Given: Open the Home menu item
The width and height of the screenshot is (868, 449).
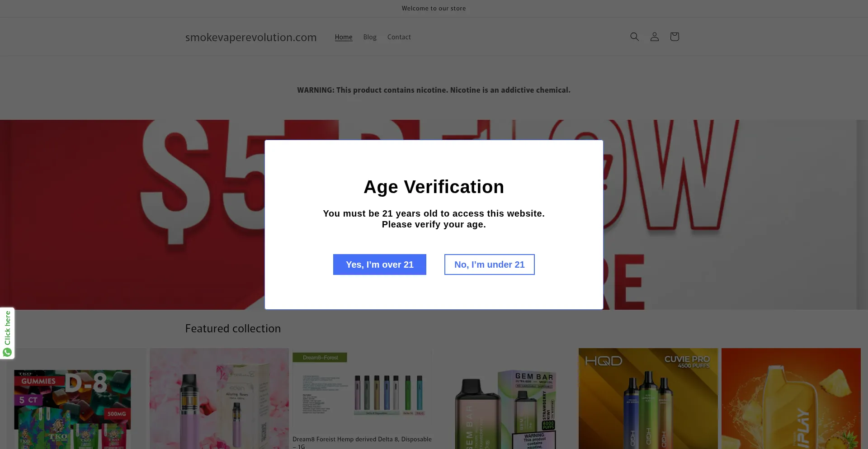Looking at the screenshot, I should coord(344,37).
